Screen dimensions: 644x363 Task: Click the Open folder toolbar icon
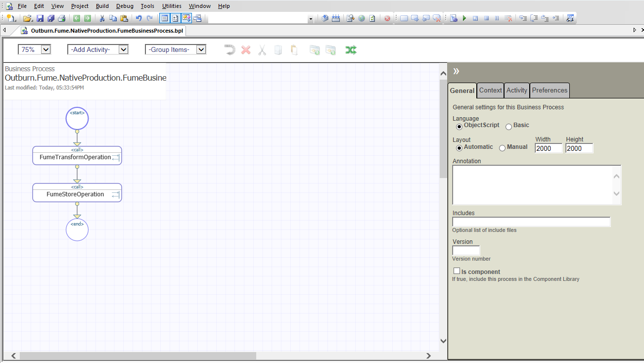tap(28, 18)
